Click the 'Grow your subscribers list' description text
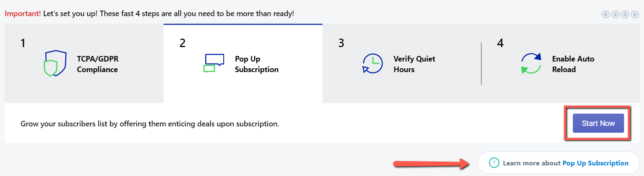The width and height of the screenshot is (644, 176). pyautogui.click(x=150, y=124)
